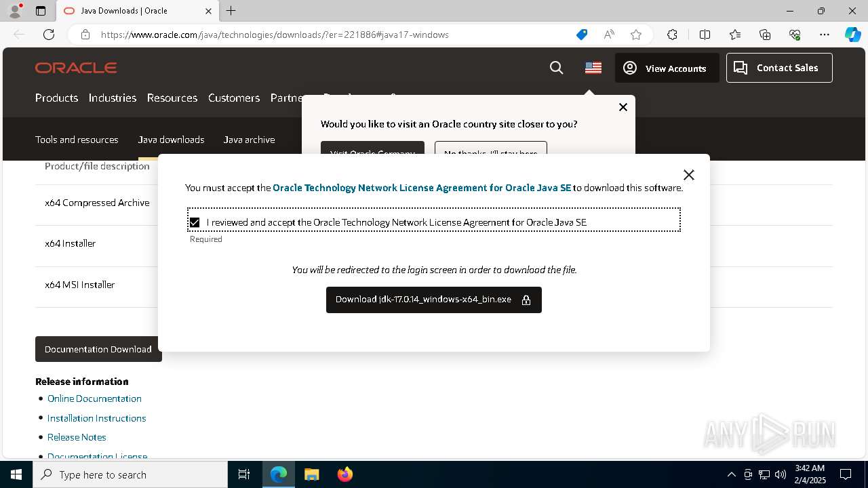Open the Oracle Technology Network License Agreement link
This screenshot has height=488, width=868.
coord(422,188)
